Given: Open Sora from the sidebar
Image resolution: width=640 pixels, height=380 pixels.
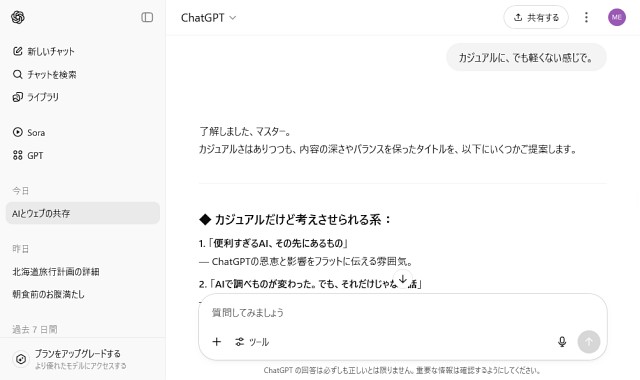Looking at the screenshot, I should 29,132.
